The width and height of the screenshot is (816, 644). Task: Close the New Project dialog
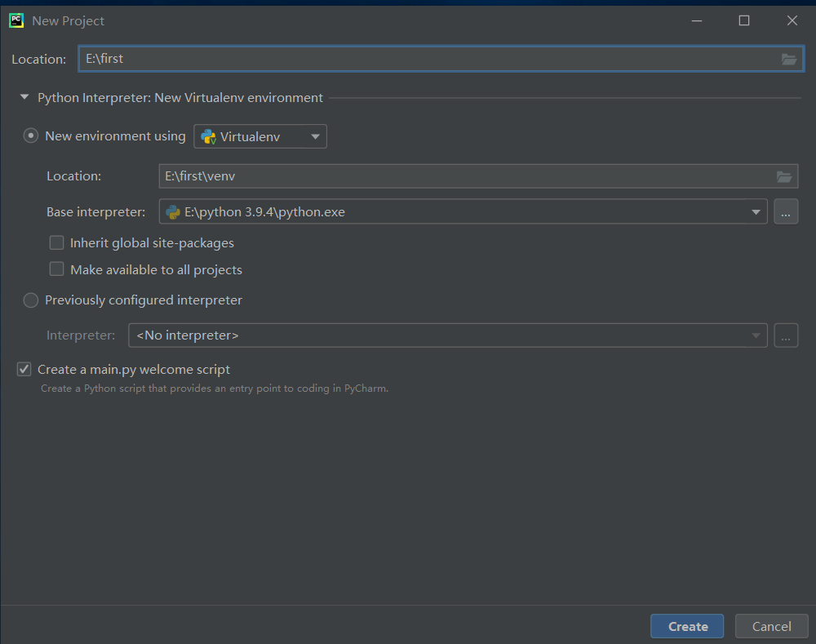point(792,21)
